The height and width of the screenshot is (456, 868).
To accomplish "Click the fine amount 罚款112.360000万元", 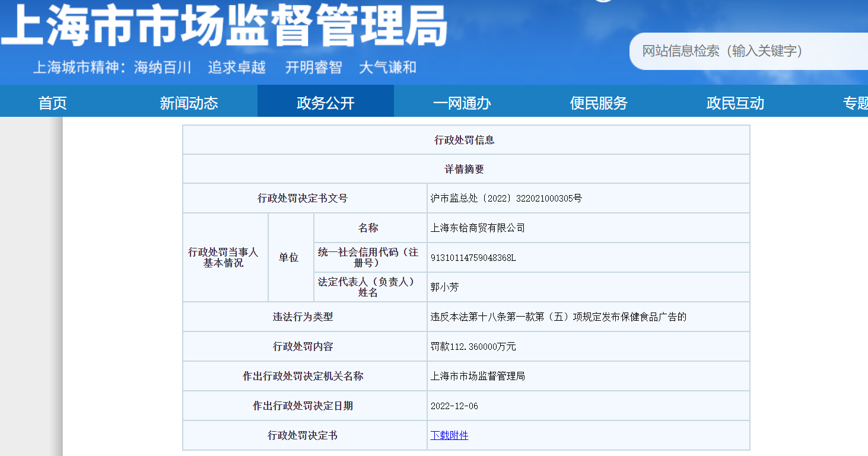I will point(473,346).
